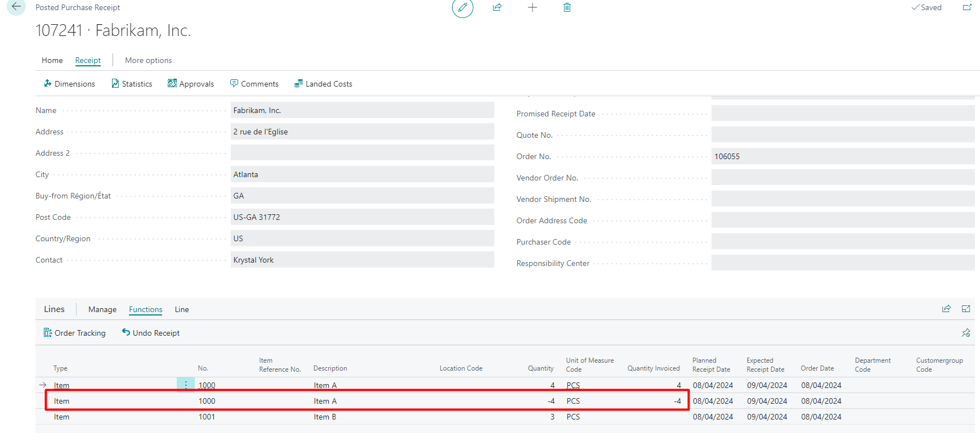Click the back arrow icon
The image size is (980, 433).
[x=16, y=7]
